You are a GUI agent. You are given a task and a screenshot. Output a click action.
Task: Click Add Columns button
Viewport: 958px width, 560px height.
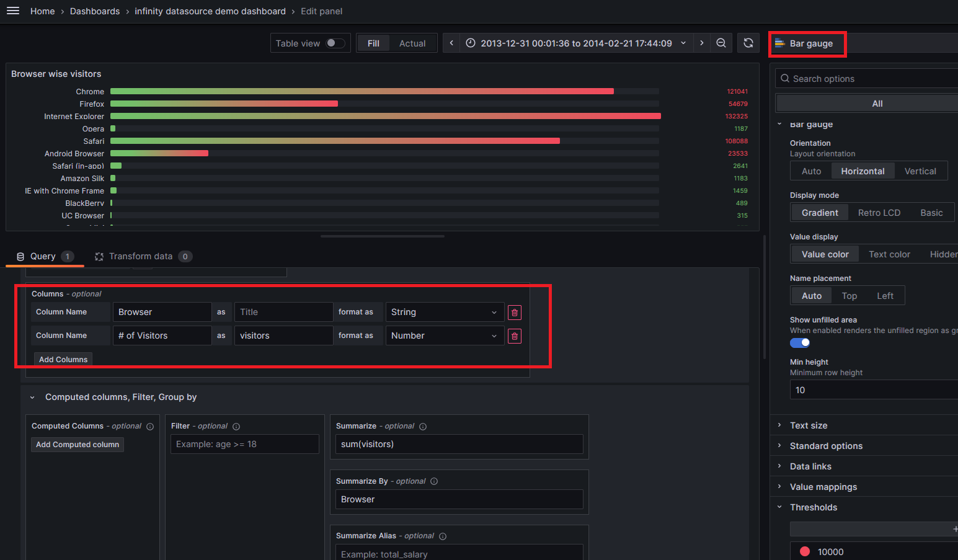coord(63,360)
